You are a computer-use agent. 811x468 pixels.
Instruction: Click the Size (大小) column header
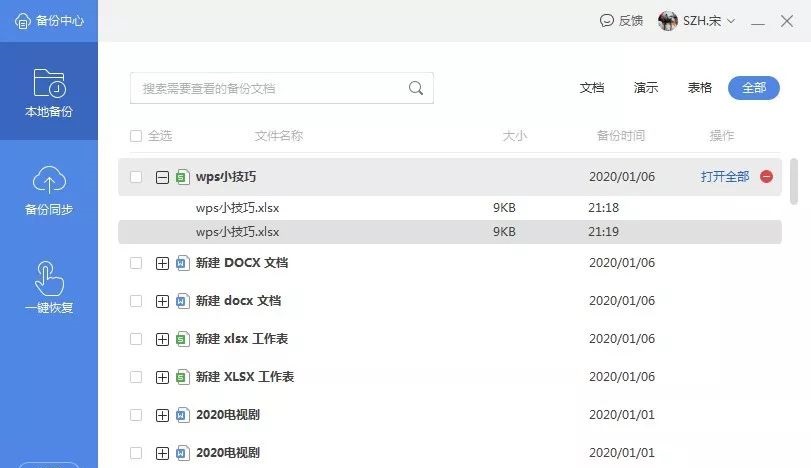(x=515, y=136)
